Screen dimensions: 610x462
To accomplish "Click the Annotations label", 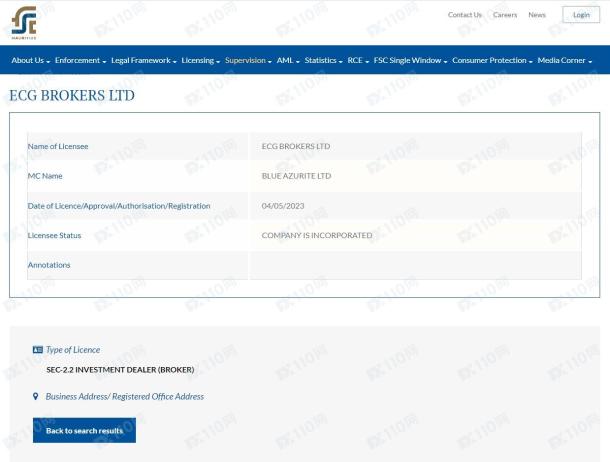I will pos(49,265).
